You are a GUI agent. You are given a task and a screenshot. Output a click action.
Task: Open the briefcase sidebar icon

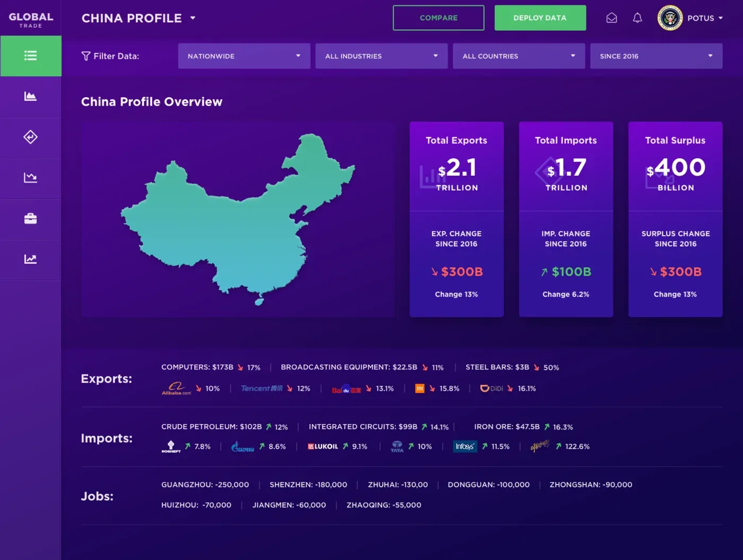pyautogui.click(x=31, y=219)
